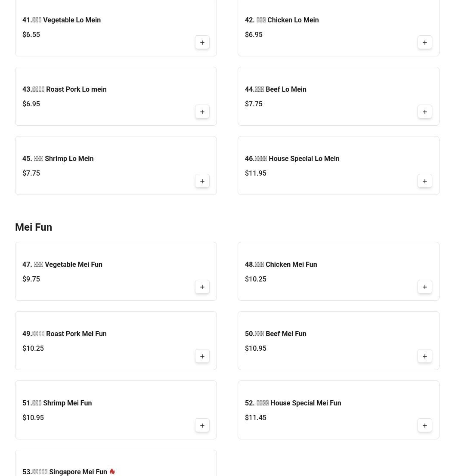Add Chicken Lo Mein with plus icon

425,43
